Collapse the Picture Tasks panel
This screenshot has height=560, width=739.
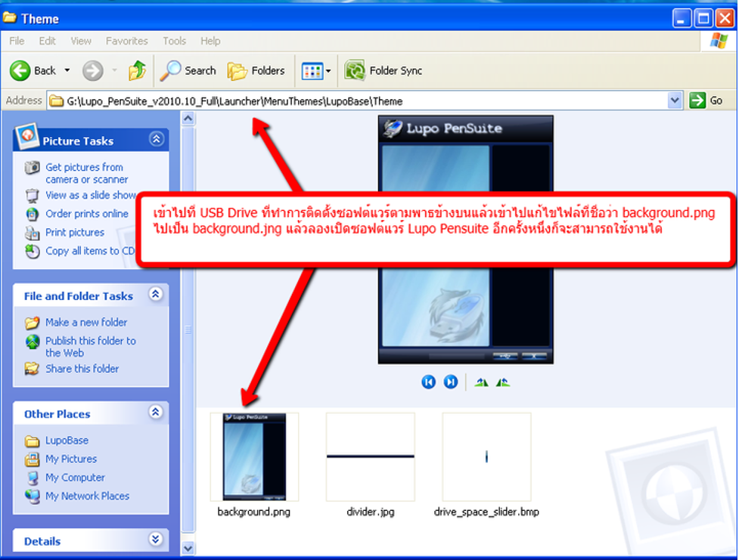[x=156, y=139]
